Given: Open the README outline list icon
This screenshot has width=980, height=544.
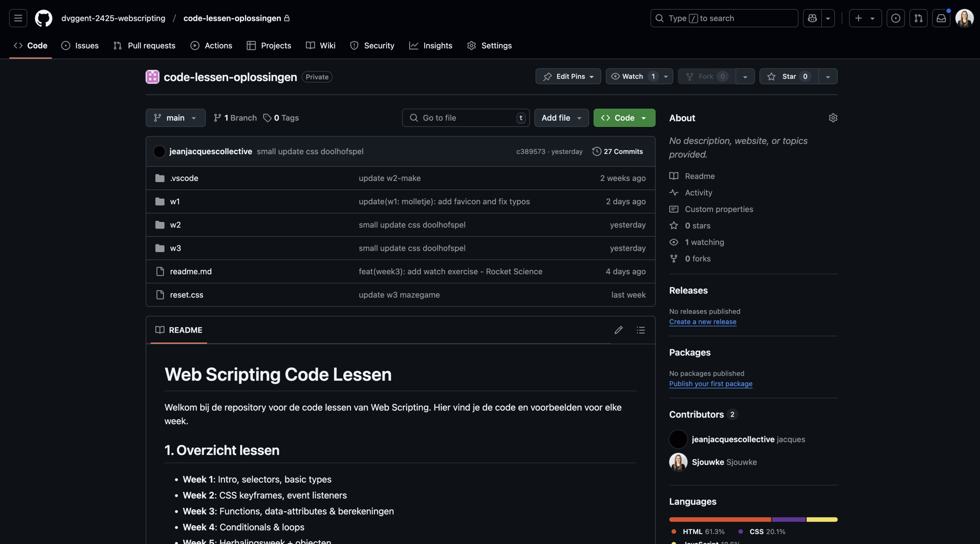Looking at the screenshot, I should [x=640, y=330].
